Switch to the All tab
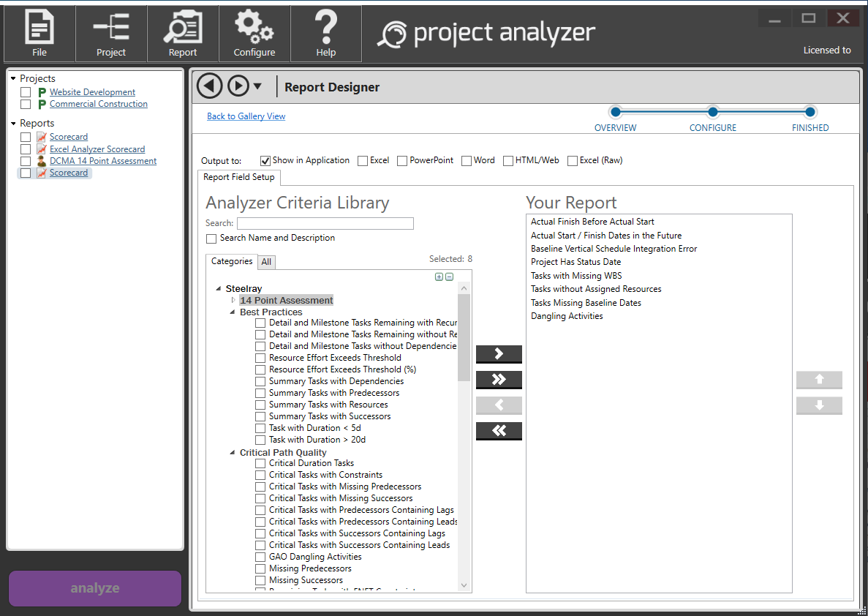The height and width of the screenshot is (616, 868). (266, 262)
